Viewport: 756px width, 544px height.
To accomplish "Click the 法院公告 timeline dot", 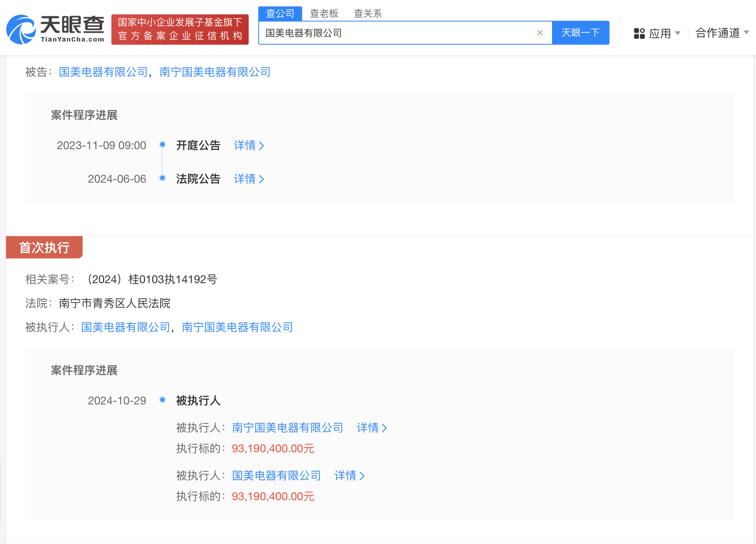I will [162, 178].
